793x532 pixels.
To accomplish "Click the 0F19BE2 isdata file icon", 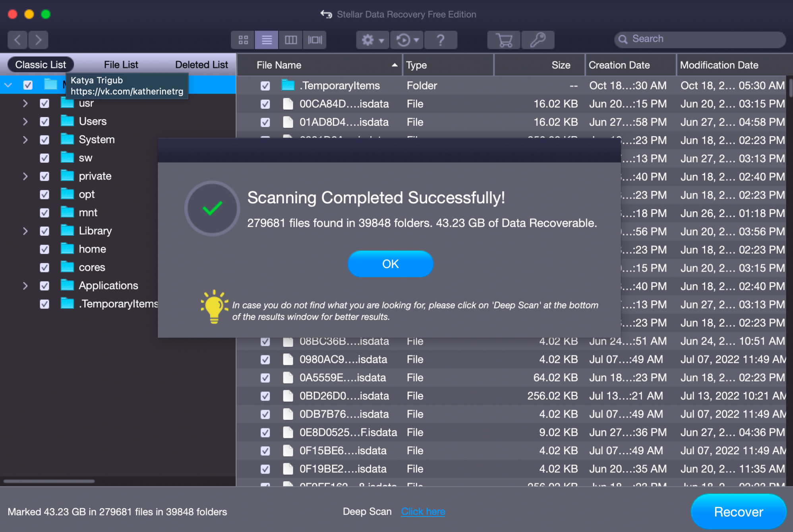I will pyautogui.click(x=288, y=469).
